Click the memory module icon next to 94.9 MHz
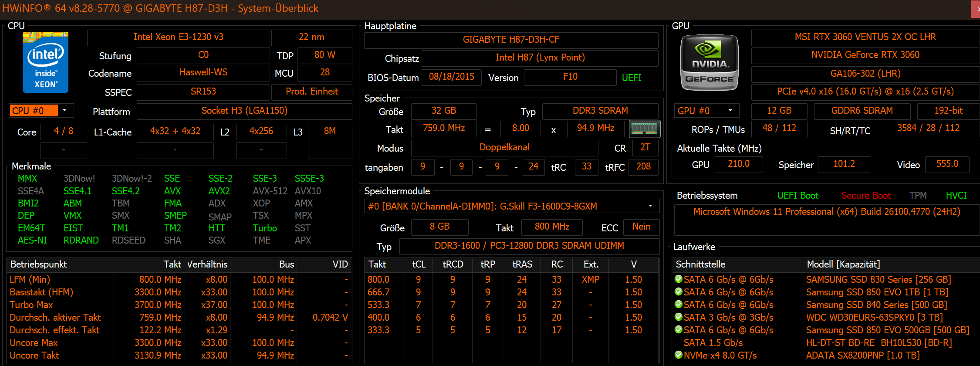980x366 pixels. [x=645, y=129]
